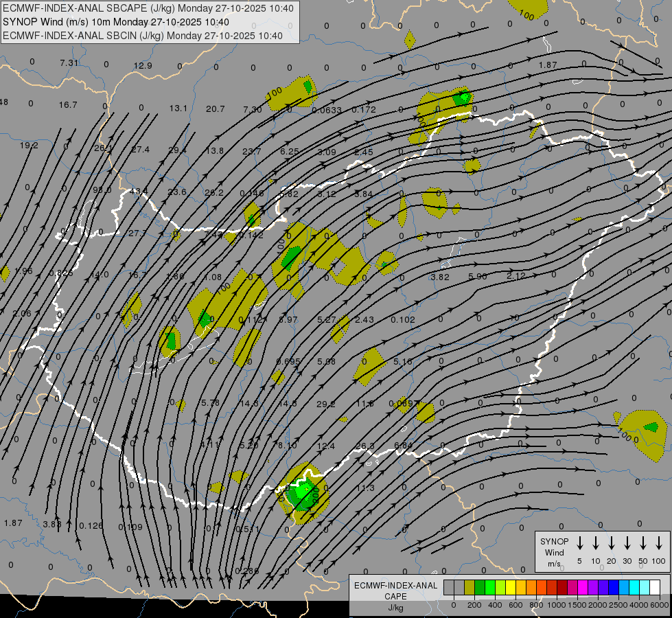The height and width of the screenshot is (618, 672).
Task: Click the 300 contour label on southern CAPE maximum
Action: (316, 494)
